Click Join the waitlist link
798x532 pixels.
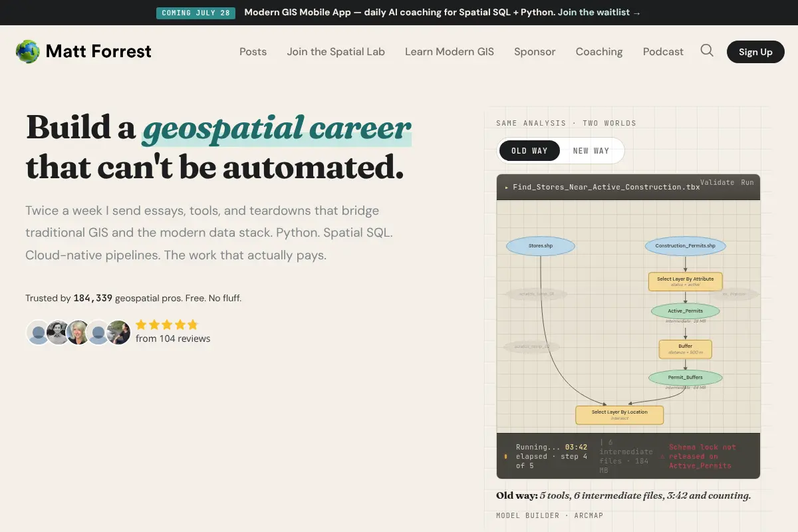[599, 12]
